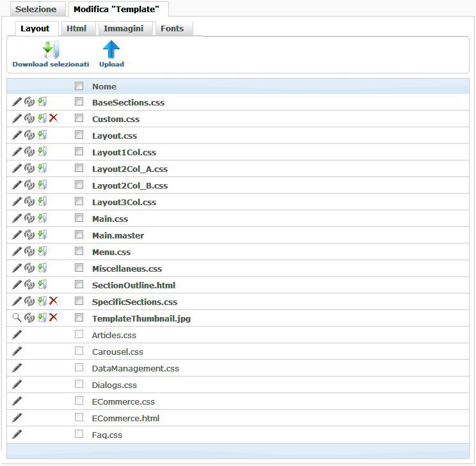Select the Miscellaneus.css checkbox
The width and height of the screenshot is (476, 466).
79,268
